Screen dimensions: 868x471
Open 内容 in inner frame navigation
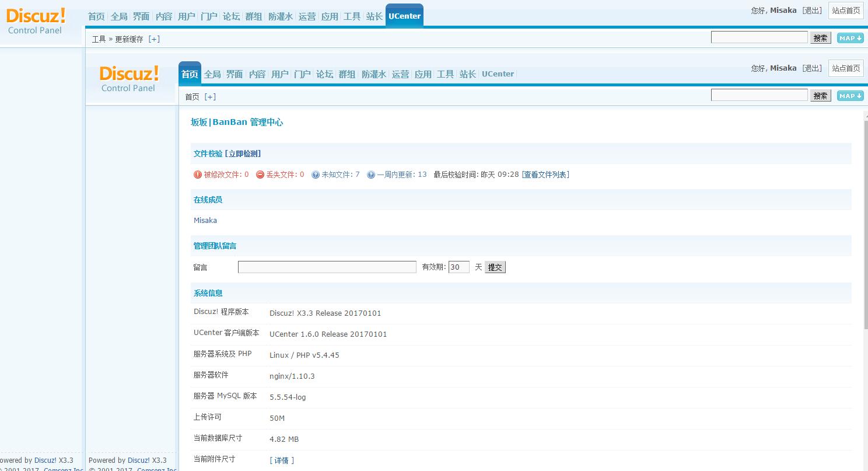(257, 74)
